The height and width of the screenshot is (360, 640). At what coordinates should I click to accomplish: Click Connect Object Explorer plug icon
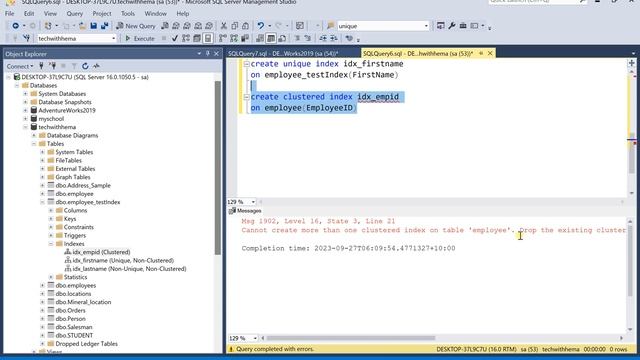(x=41, y=66)
